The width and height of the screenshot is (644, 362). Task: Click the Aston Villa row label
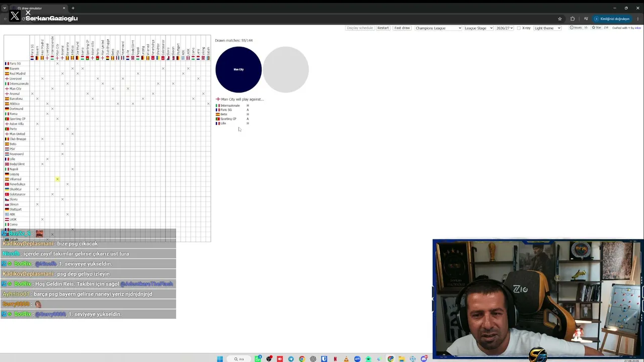click(17, 124)
